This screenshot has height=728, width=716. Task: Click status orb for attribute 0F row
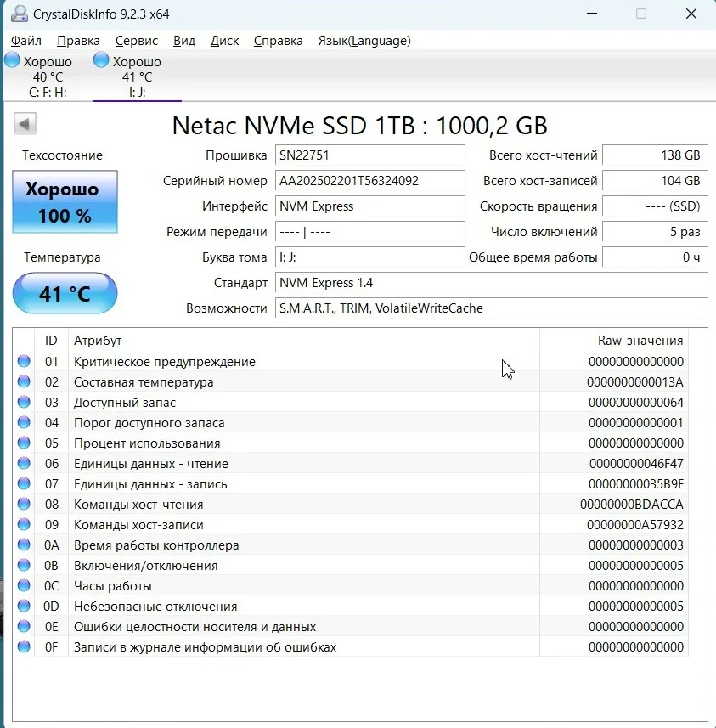click(24, 647)
